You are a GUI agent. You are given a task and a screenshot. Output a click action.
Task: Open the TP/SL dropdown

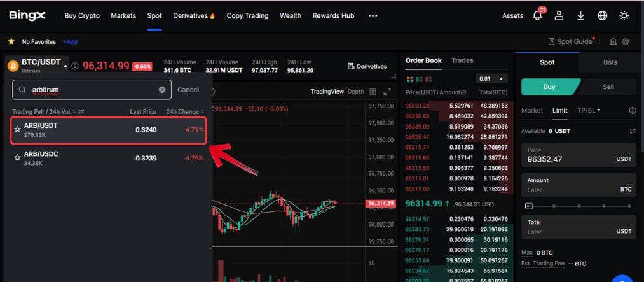click(589, 111)
